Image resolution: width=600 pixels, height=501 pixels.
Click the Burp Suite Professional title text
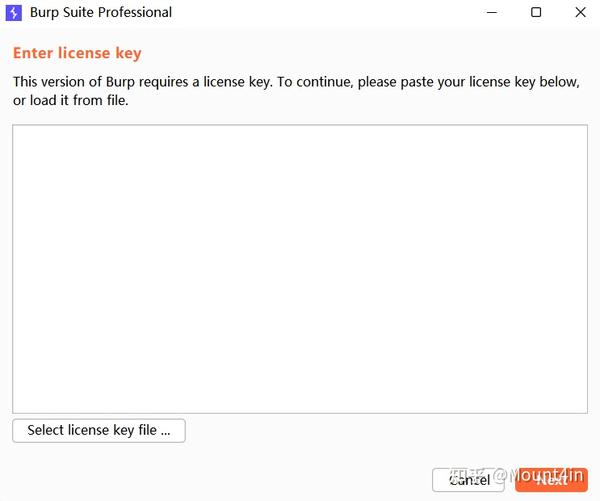[x=101, y=13]
